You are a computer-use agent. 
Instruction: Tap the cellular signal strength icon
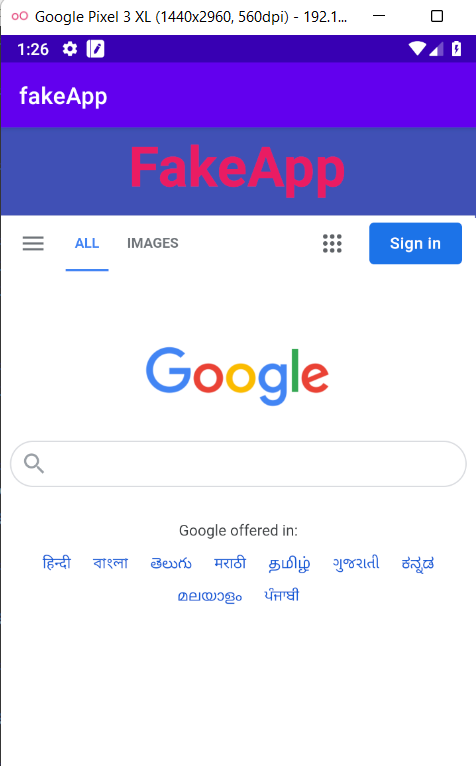[436, 49]
